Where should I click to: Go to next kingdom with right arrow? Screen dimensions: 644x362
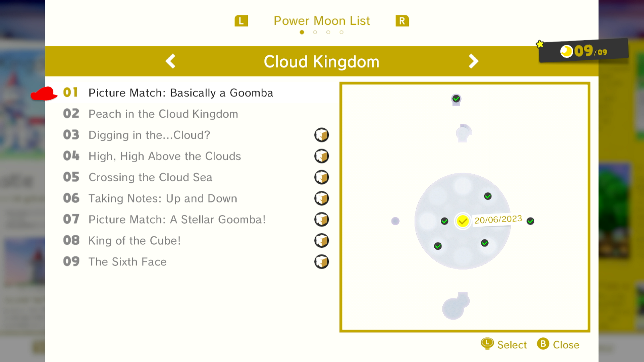coord(473,61)
